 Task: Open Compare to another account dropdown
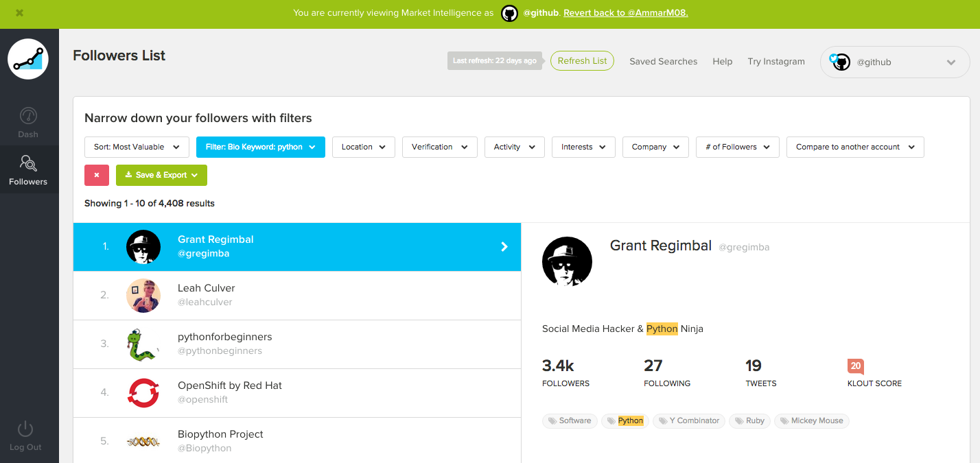(x=855, y=147)
